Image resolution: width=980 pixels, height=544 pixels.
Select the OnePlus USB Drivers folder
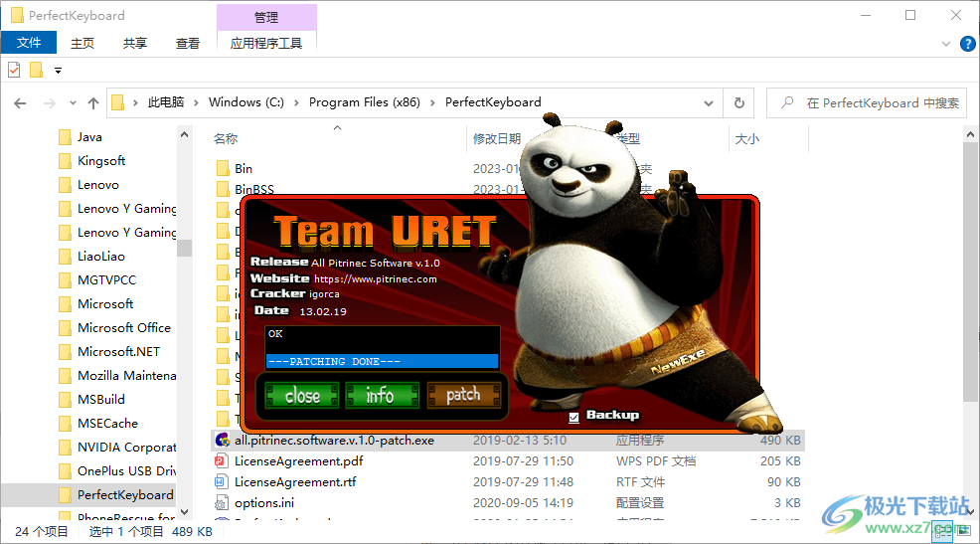(126, 470)
